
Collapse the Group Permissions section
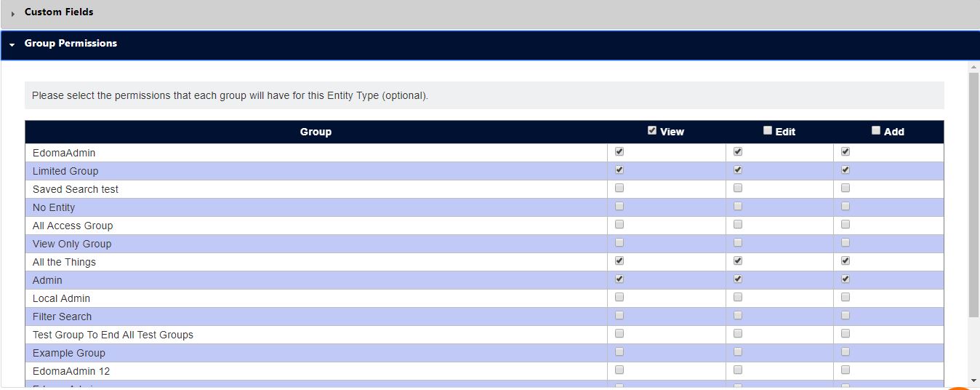pos(490,44)
